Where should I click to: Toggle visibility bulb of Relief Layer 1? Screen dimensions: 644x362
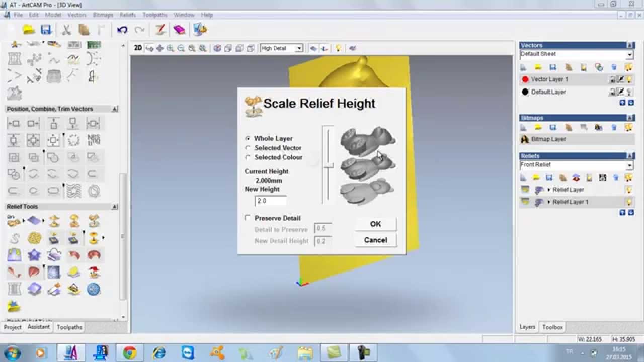click(628, 202)
